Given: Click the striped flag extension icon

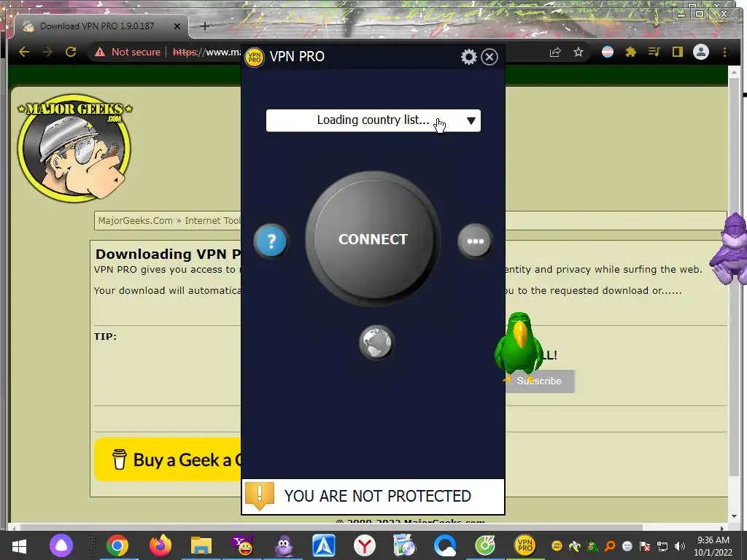Looking at the screenshot, I should coord(608,52).
